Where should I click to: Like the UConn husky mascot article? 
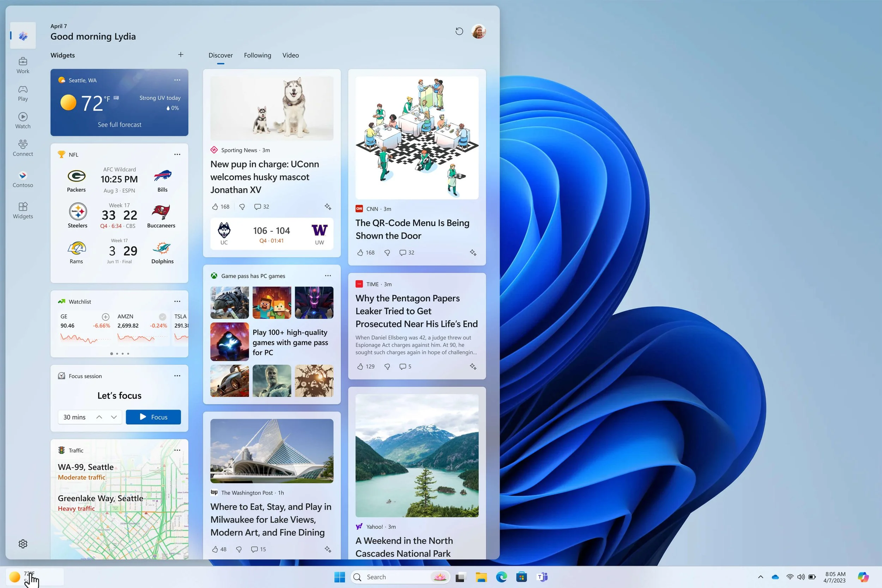(215, 207)
